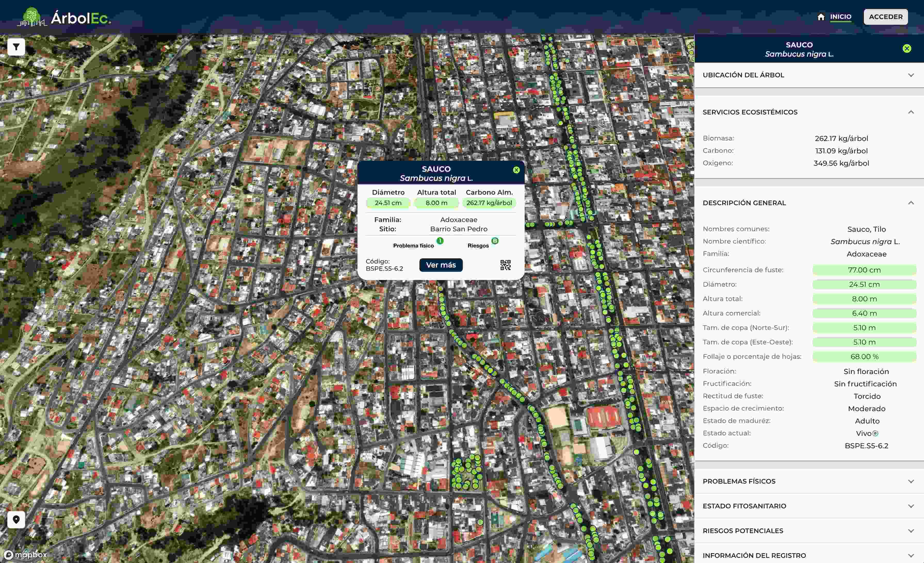
Task: Expand the Riesgos Potenciales section
Action: click(x=911, y=531)
